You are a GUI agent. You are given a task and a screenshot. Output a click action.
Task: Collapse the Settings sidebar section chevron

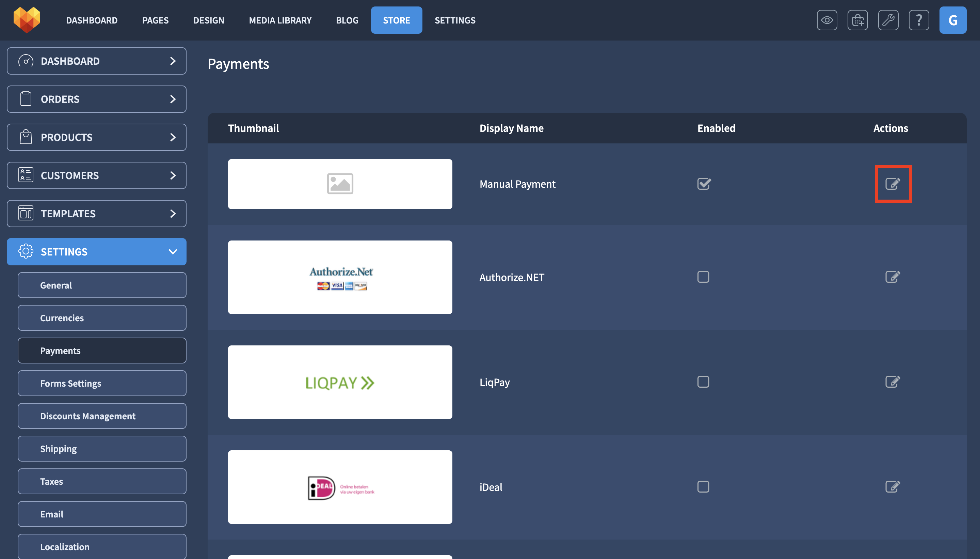[173, 251]
